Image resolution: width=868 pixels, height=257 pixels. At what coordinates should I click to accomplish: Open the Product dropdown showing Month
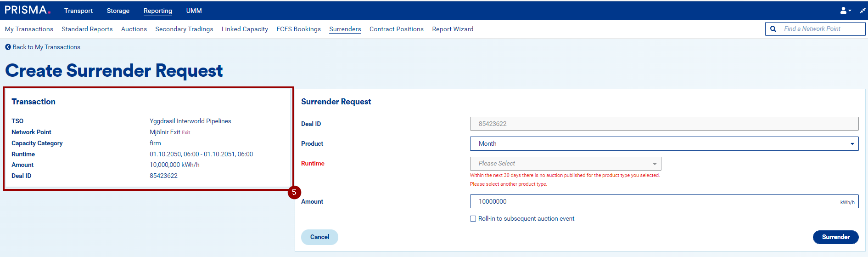coord(664,143)
